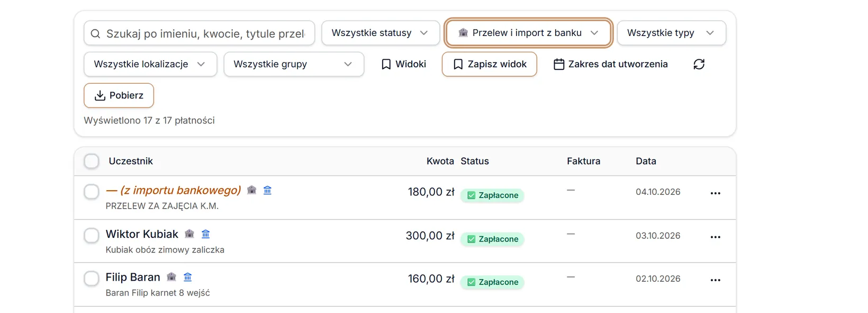
Task: Open the three-dot menu for Filip Baran's row
Action: pos(716,280)
